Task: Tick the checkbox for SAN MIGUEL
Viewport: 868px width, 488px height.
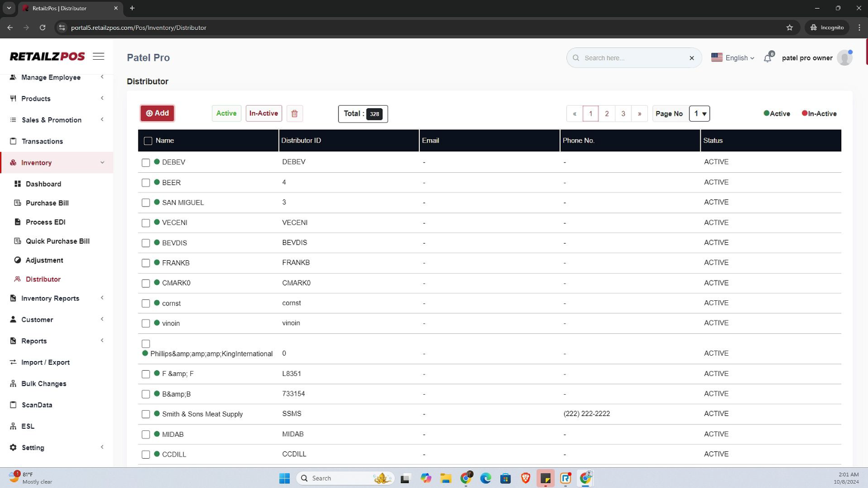Action: point(146,203)
